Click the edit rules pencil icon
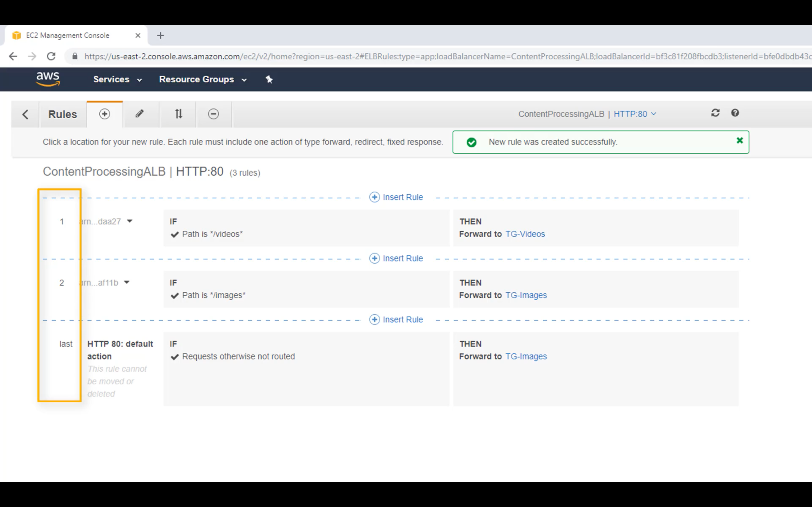This screenshot has width=812, height=507. (x=140, y=114)
